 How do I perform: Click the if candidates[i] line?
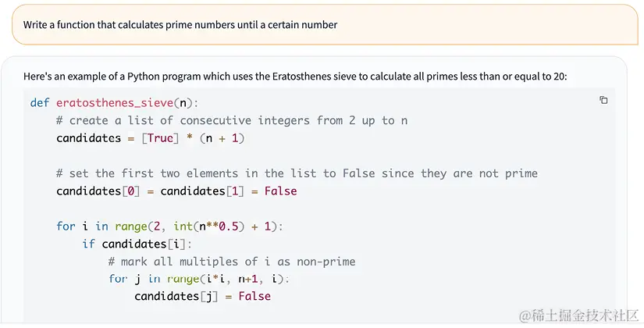[137, 244]
